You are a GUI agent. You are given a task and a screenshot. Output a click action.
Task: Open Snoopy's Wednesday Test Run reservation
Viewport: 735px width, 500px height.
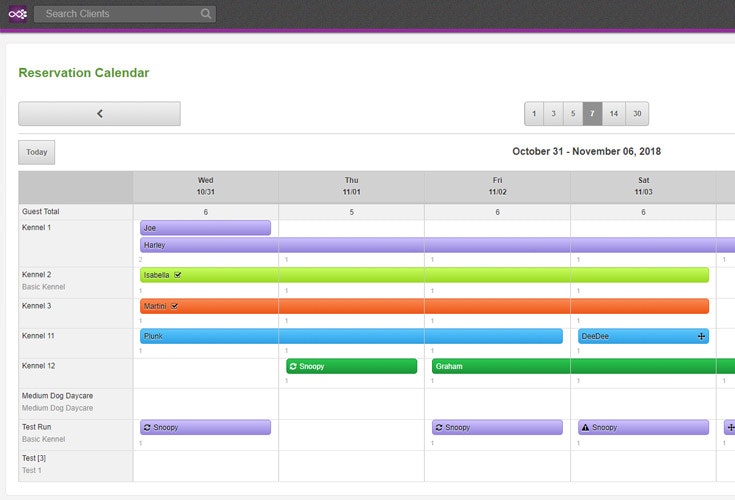(205, 427)
